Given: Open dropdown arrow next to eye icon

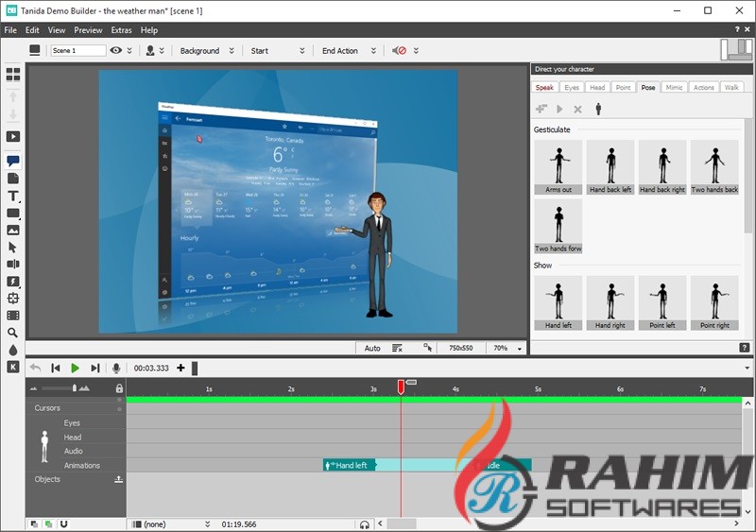Looking at the screenshot, I should (x=129, y=50).
